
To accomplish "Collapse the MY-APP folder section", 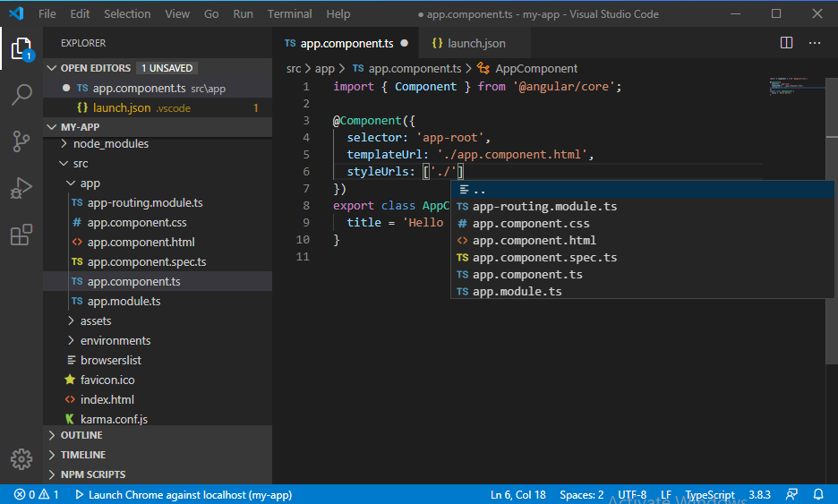I will click(158, 126).
